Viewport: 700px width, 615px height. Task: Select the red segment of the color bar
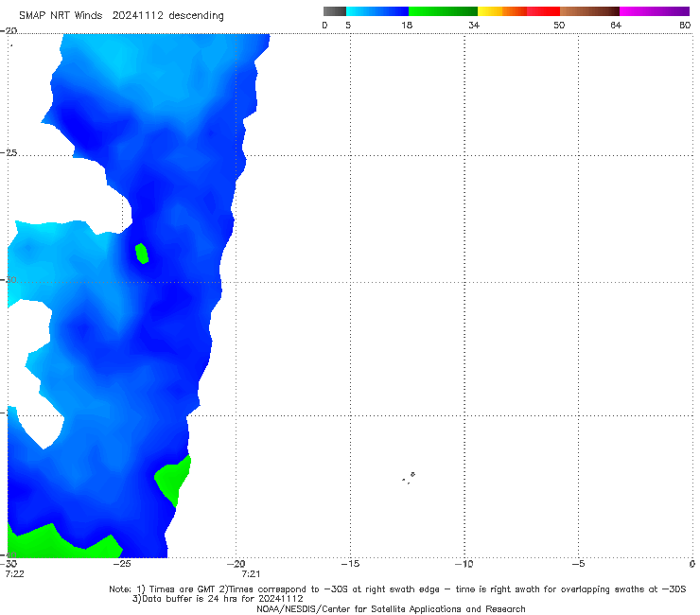tap(543, 11)
